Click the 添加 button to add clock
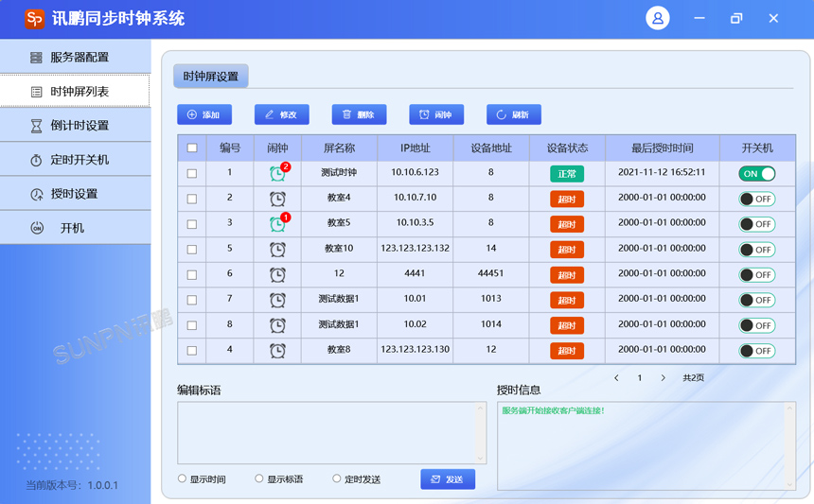The width and height of the screenshot is (814, 504). pyautogui.click(x=203, y=114)
